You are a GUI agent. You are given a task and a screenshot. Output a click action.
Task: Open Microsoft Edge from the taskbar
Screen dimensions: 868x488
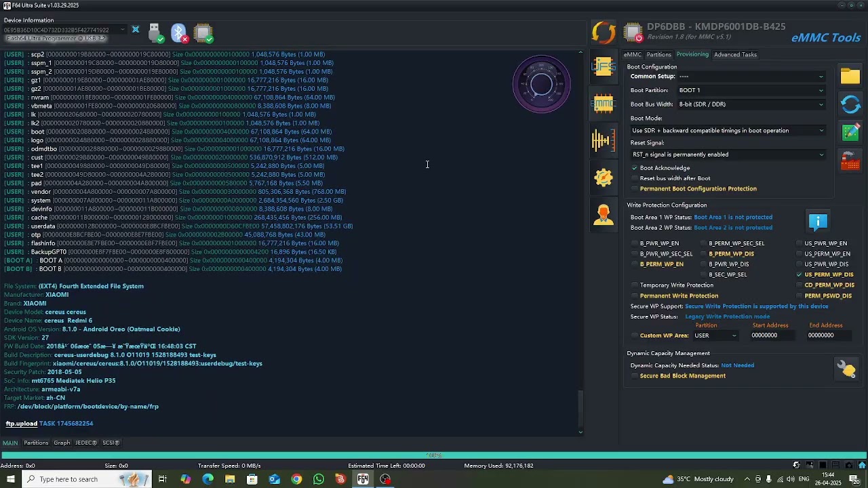tap(208, 479)
